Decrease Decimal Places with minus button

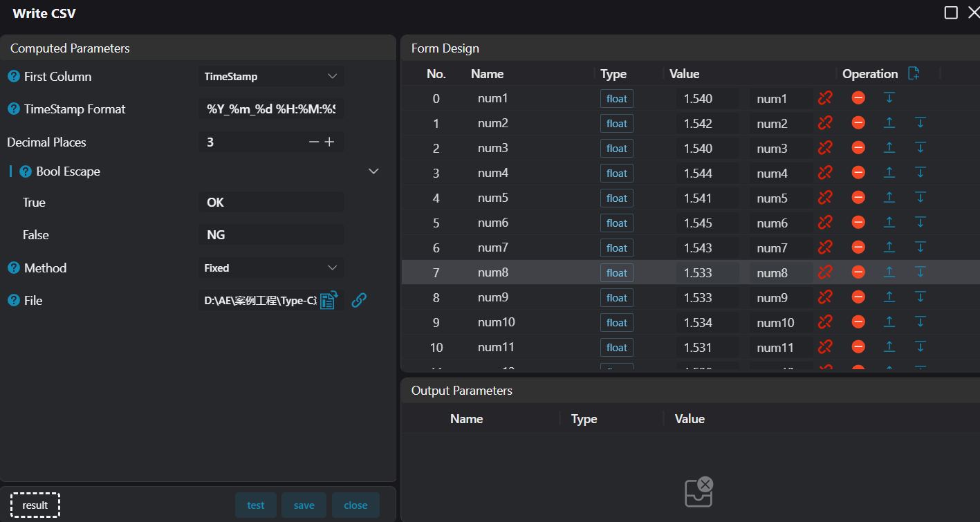313,142
